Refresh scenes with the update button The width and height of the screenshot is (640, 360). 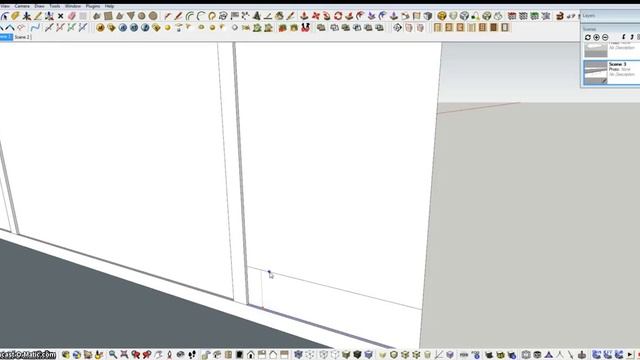[x=588, y=37]
